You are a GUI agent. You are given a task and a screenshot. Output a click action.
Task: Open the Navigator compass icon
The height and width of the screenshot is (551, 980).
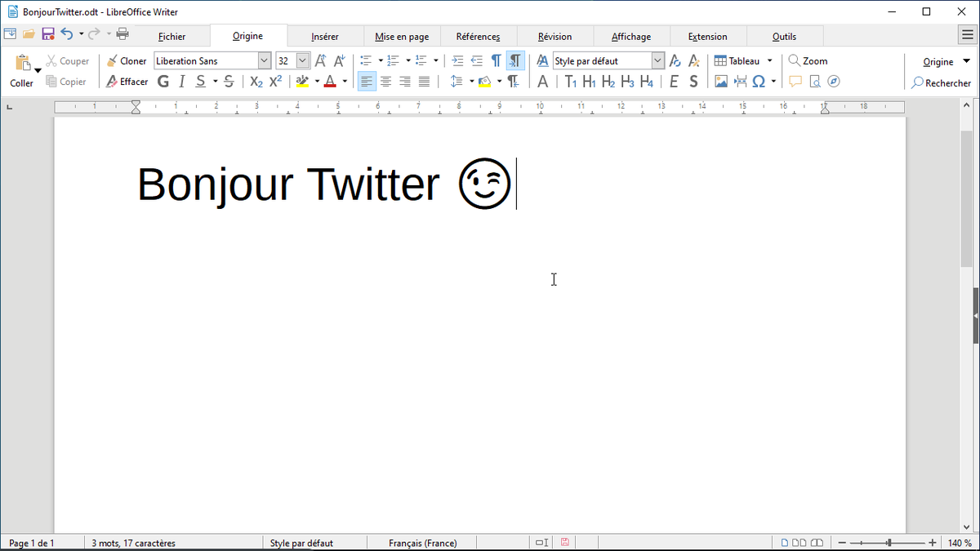click(x=834, y=82)
